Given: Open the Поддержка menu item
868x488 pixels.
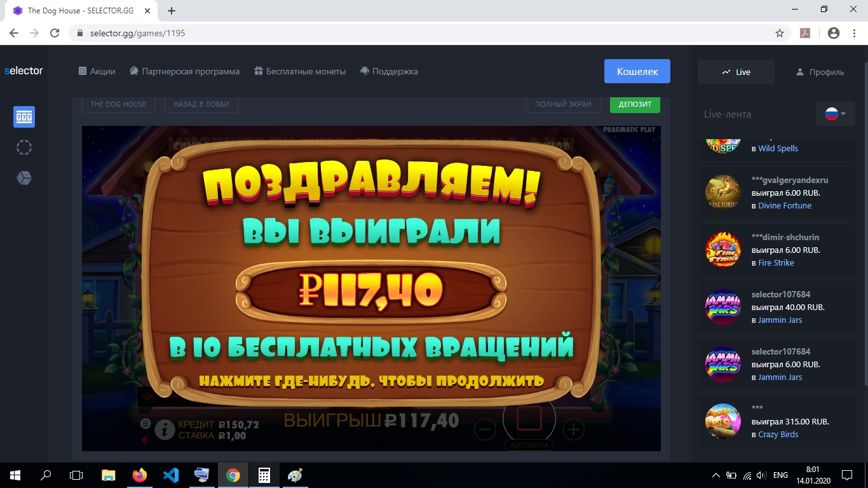Looking at the screenshot, I should 389,71.
